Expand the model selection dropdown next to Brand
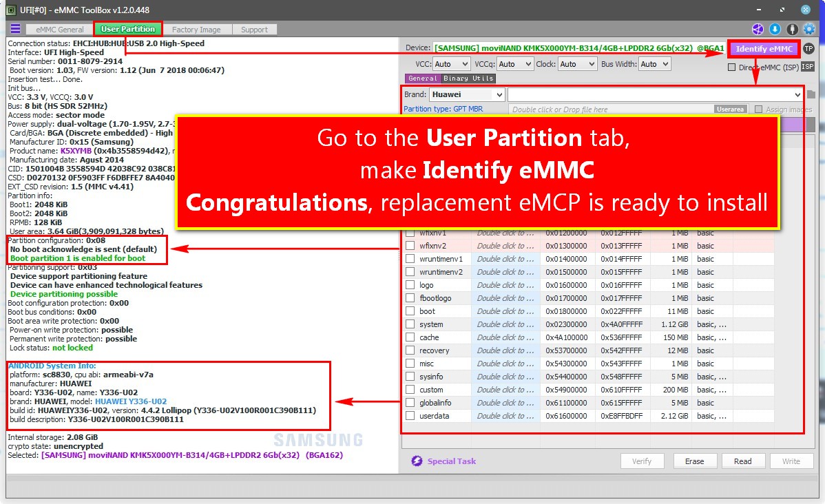This screenshot has height=504, width=825. (x=655, y=95)
